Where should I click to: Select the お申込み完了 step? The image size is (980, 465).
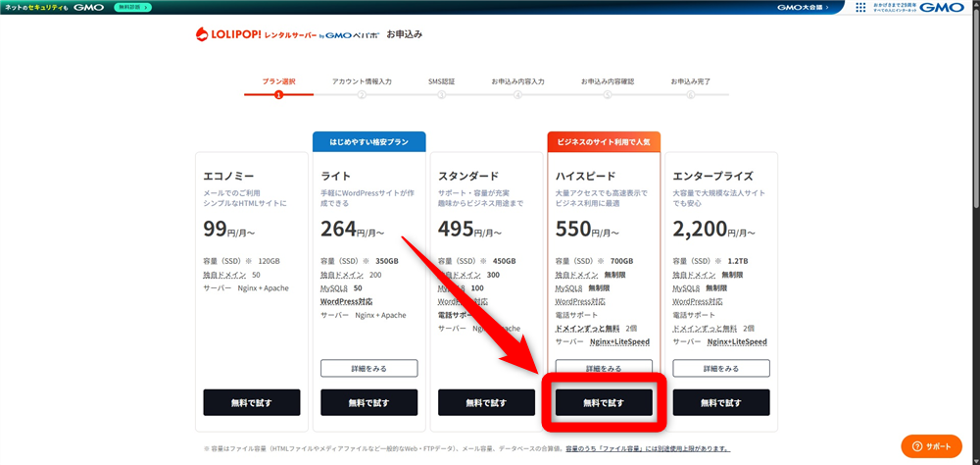pos(691,81)
